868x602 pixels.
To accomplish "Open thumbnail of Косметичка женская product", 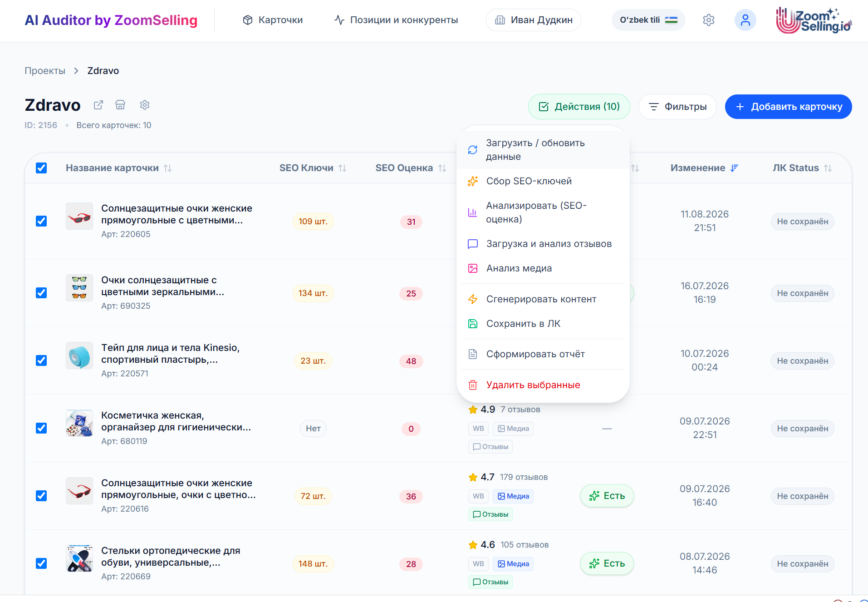I will (x=79, y=423).
